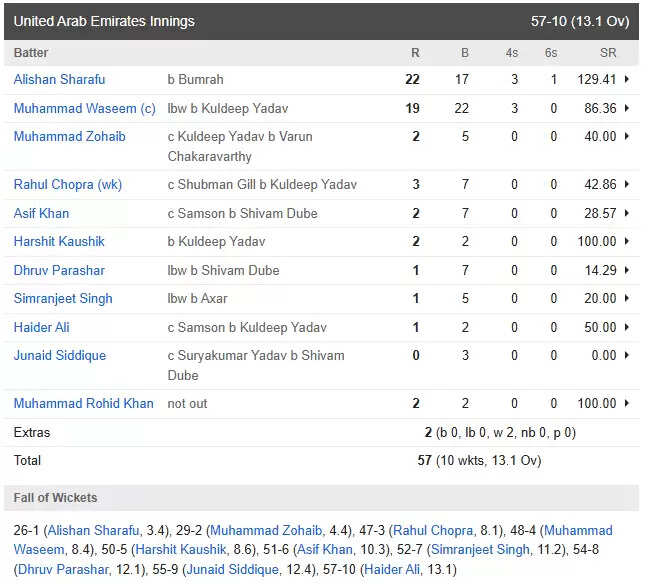649x584 pixels.
Task: Expand Muhammad Rohid Khan's row arrow
Action: 627,403
